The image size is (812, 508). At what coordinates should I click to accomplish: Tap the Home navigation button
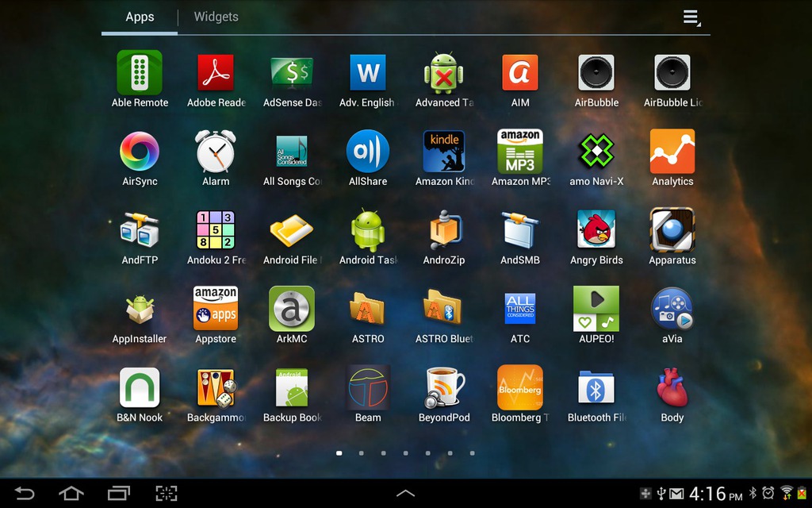click(71, 493)
